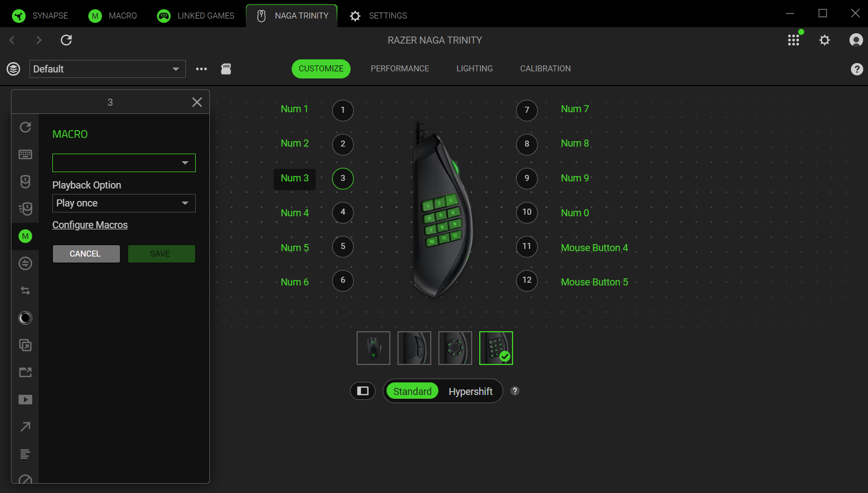This screenshot has height=493, width=868.
Task: Select the 2-button side plate thumbnail
Action: (x=414, y=348)
